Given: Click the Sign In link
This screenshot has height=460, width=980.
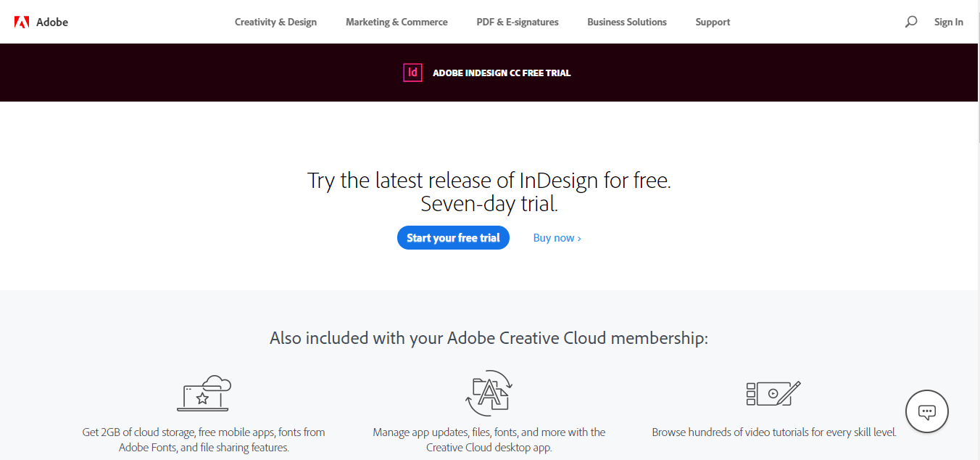Looking at the screenshot, I should pos(948,22).
